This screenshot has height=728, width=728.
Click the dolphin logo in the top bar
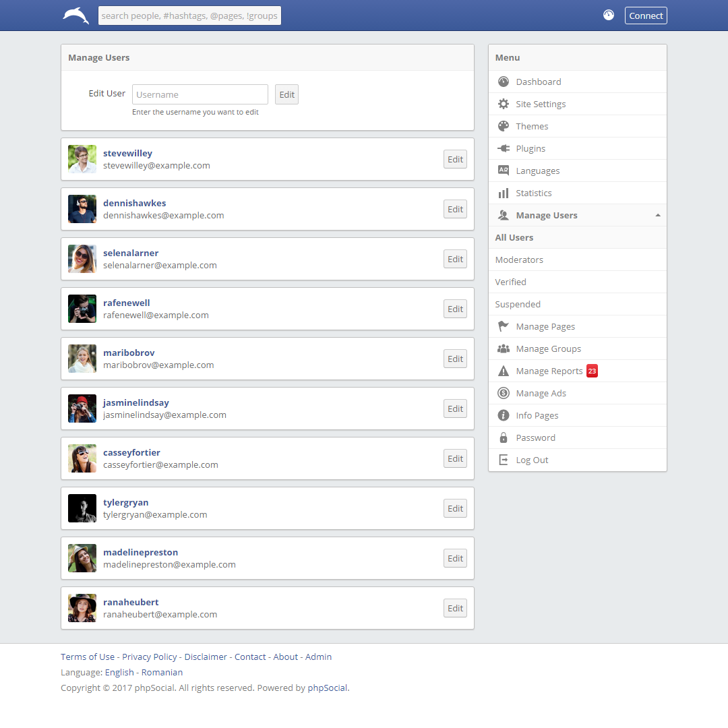[75, 15]
